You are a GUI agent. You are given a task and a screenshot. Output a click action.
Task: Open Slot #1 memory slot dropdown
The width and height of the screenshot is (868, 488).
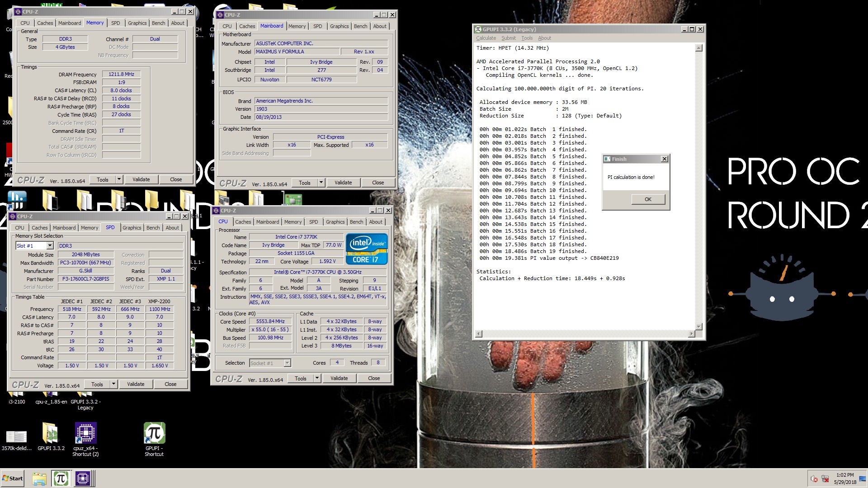50,246
